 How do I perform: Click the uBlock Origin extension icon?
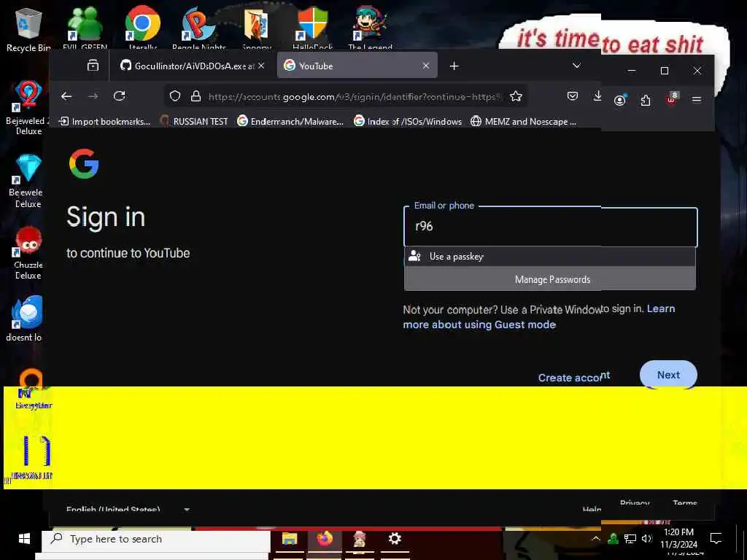(x=671, y=98)
